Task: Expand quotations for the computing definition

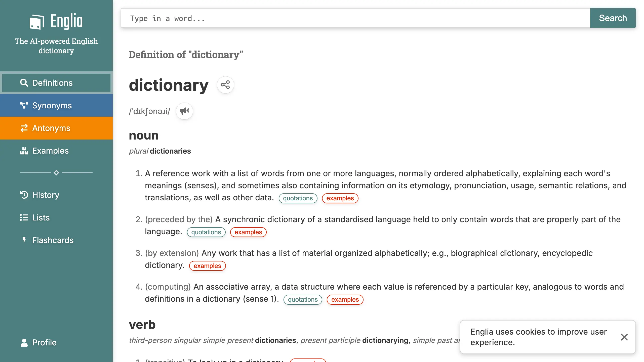Action: [303, 299]
